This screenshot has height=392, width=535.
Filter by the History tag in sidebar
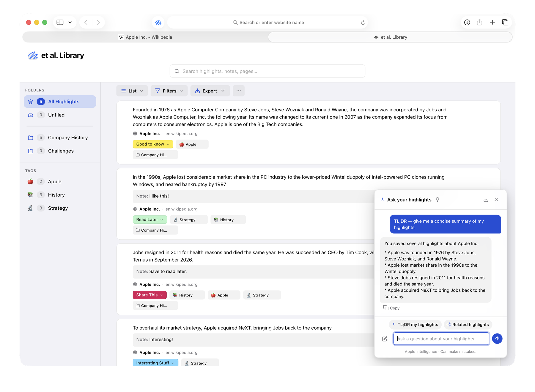point(60,195)
